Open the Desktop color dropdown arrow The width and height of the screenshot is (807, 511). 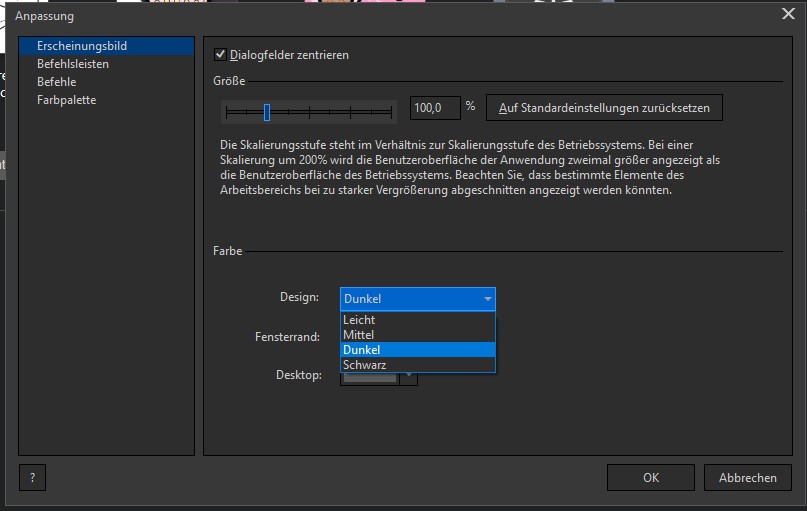[409, 379]
